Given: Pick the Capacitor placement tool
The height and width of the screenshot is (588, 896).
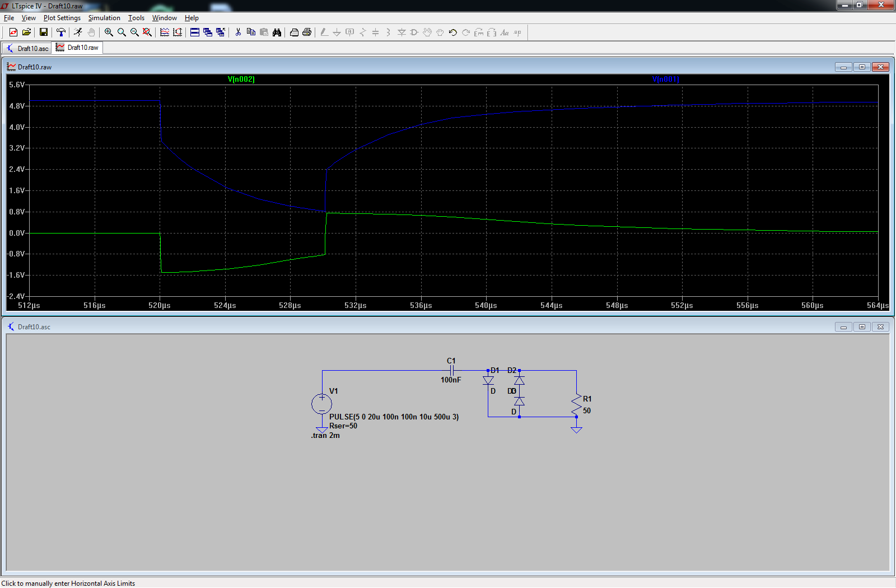Looking at the screenshot, I should pyautogui.click(x=376, y=32).
